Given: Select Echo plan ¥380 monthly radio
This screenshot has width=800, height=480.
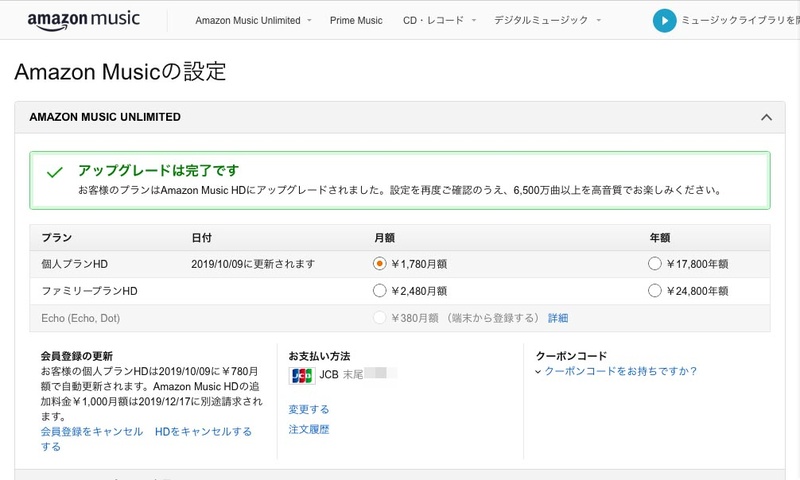Looking at the screenshot, I should [x=379, y=318].
